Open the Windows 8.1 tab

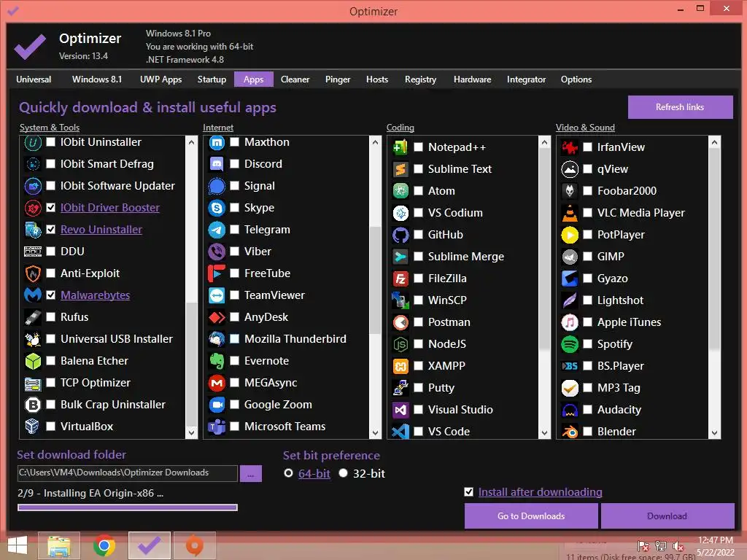click(97, 79)
